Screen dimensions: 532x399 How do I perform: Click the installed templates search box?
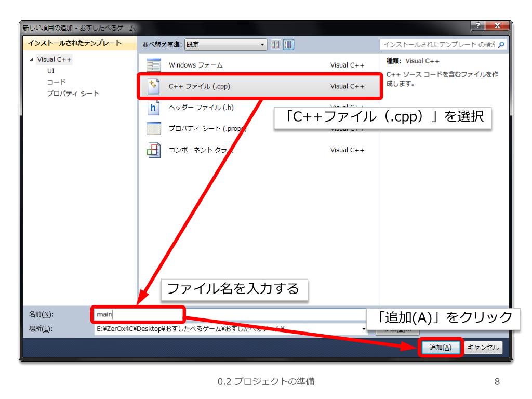[443, 45]
